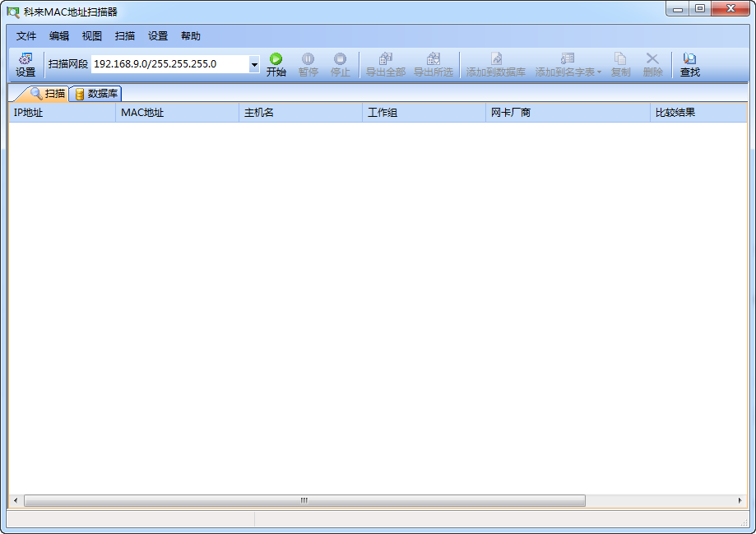Click the 导出所选 export selected icon
This screenshot has height=534, width=756.
pyautogui.click(x=433, y=64)
